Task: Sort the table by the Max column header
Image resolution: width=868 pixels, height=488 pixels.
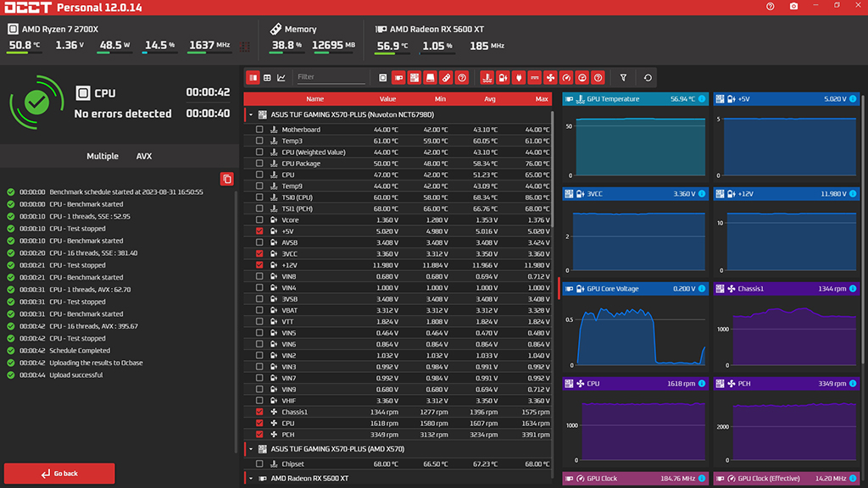Action: 542,99
